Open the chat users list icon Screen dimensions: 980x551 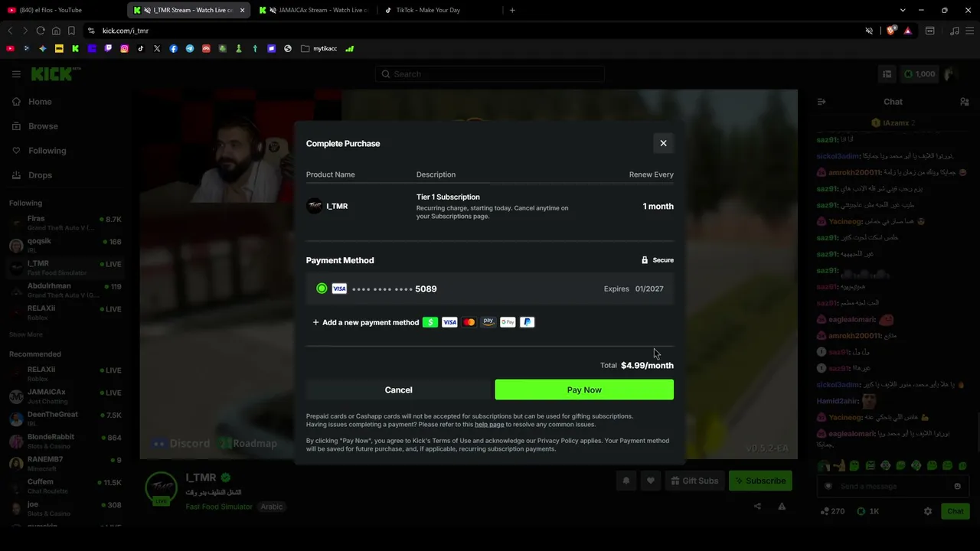964,102
